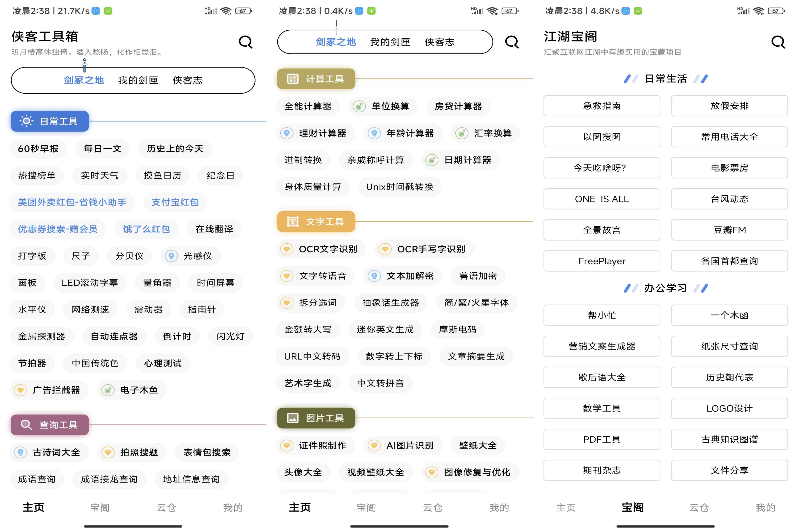Open the 云仓 bottom navigation tab

pyautogui.click(x=166, y=507)
